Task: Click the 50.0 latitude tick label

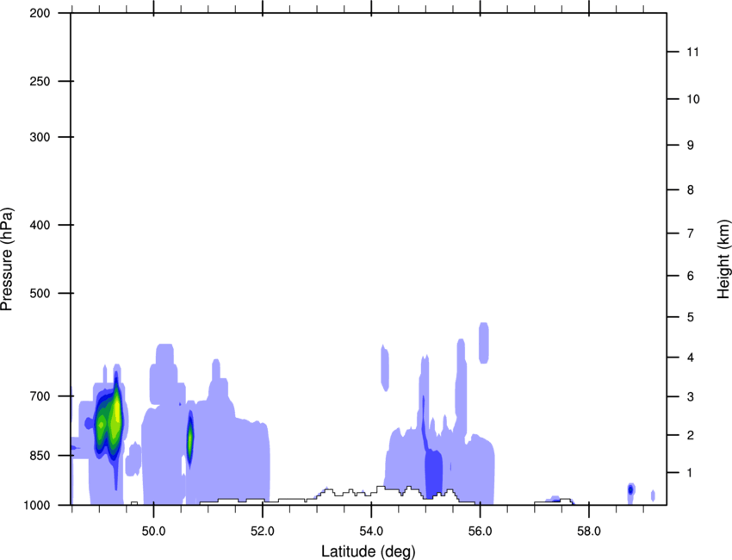Action: (153, 532)
